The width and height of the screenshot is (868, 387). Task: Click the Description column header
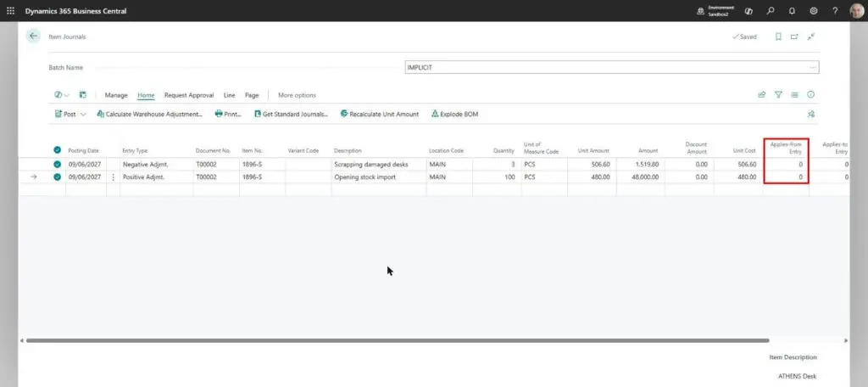click(x=348, y=151)
